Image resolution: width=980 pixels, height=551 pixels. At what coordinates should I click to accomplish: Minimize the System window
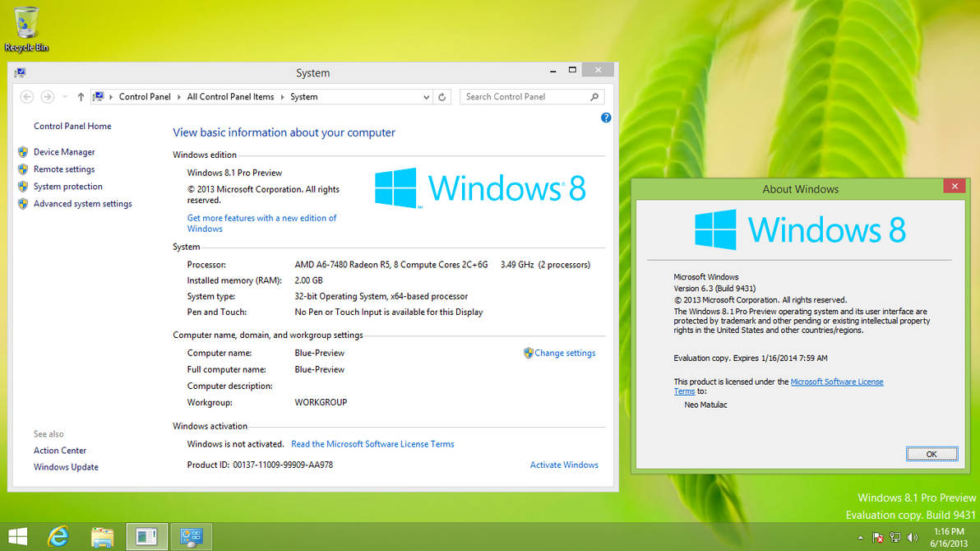pyautogui.click(x=552, y=71)
